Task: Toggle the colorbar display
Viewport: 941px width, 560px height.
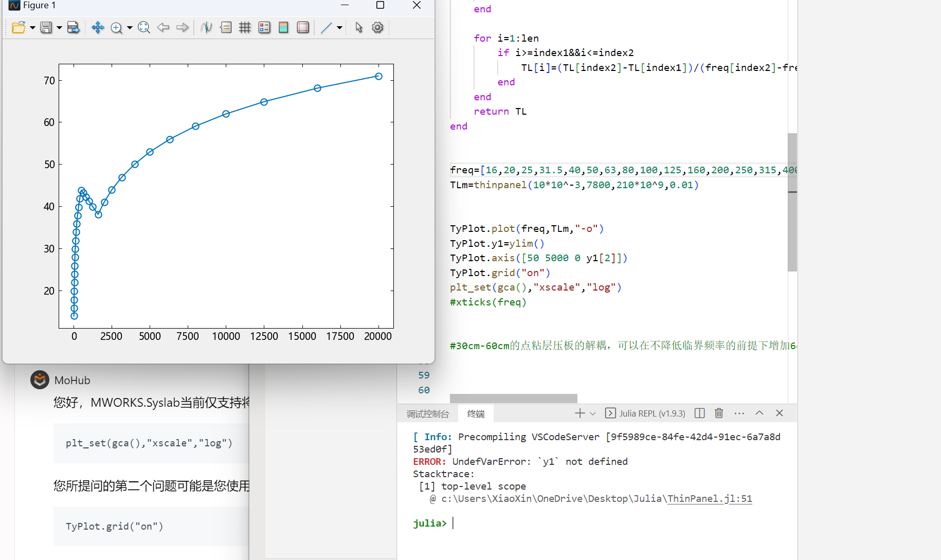Action: 283,28
